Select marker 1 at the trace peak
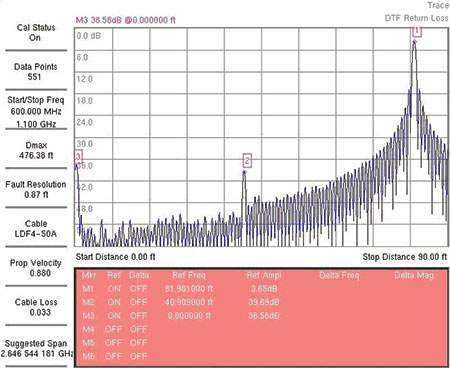 [417, 32]
